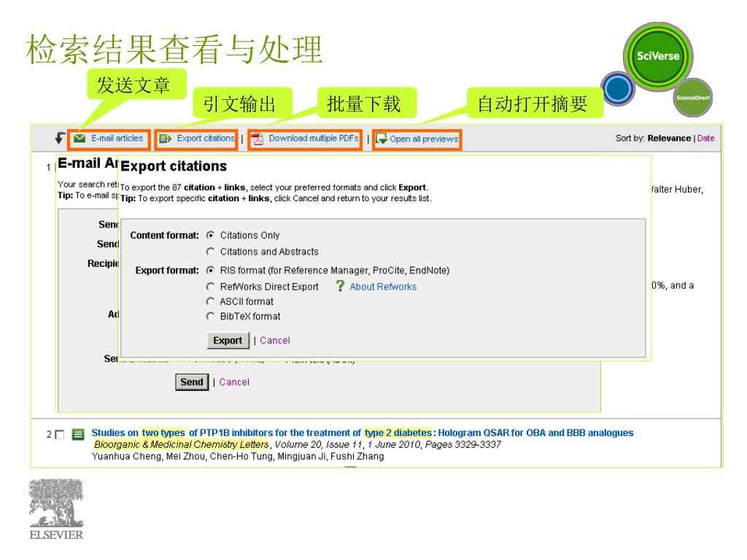Open the About Refworks help link
The width and height of the screenshot is (747, 560).
click(x=383, y=287)
